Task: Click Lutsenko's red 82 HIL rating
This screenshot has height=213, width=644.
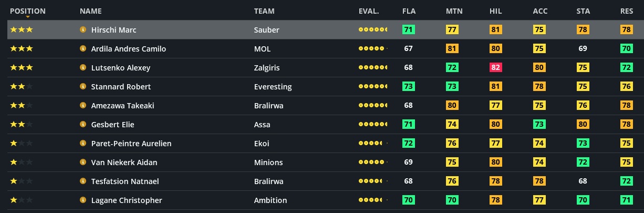Action: [x=495, y=68]
